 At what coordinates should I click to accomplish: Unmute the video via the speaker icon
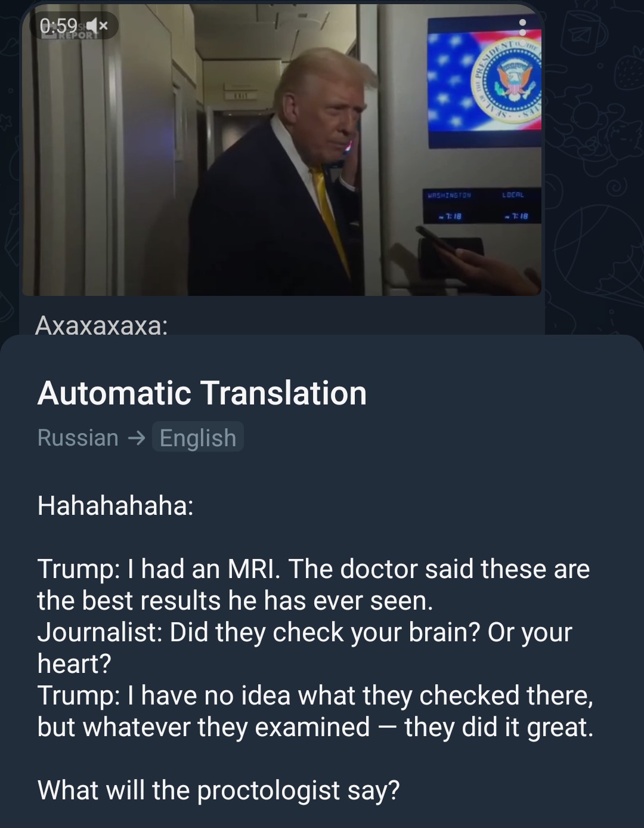(97, 26)
